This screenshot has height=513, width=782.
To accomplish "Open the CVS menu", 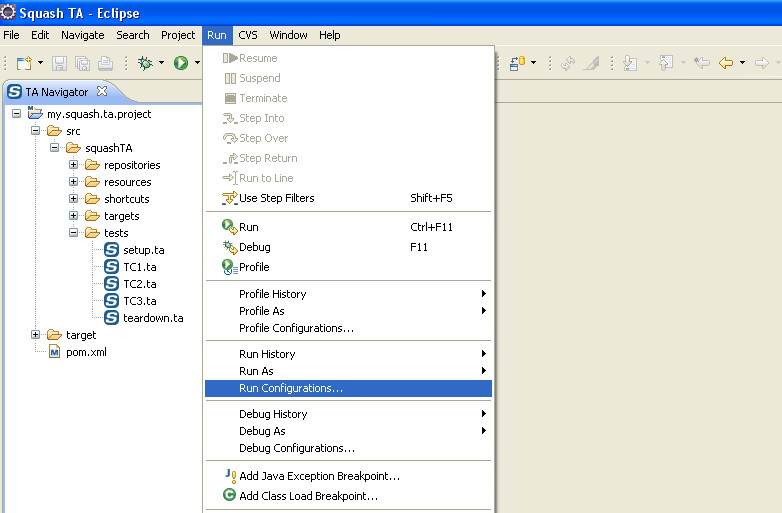I will click(248, 35).
